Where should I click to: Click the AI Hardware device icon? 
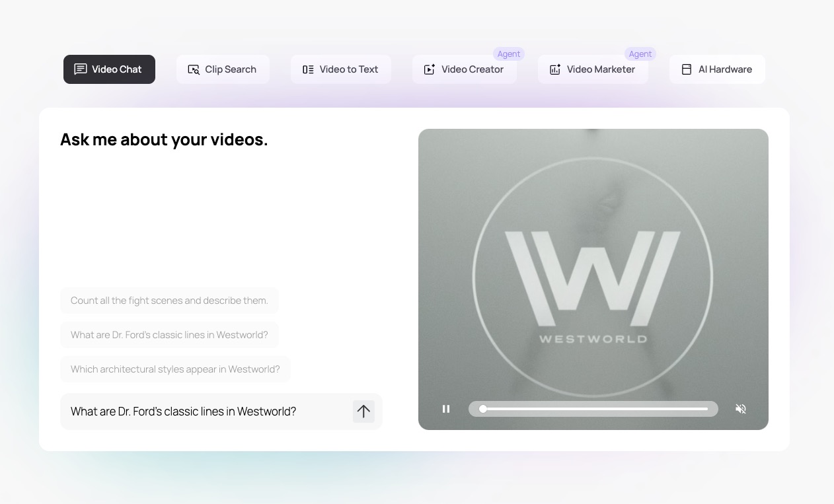point(687,69)
